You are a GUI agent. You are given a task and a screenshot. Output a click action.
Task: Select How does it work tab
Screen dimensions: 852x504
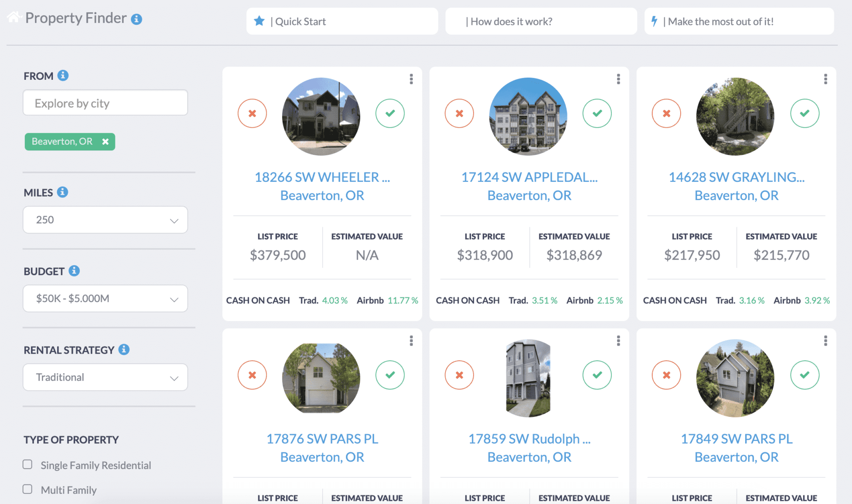pos(540,21)
